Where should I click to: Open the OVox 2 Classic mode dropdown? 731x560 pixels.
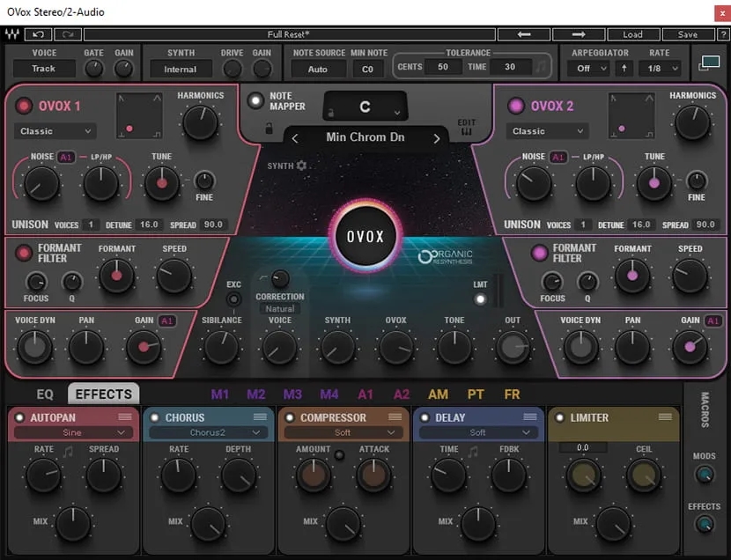point(547,131)
